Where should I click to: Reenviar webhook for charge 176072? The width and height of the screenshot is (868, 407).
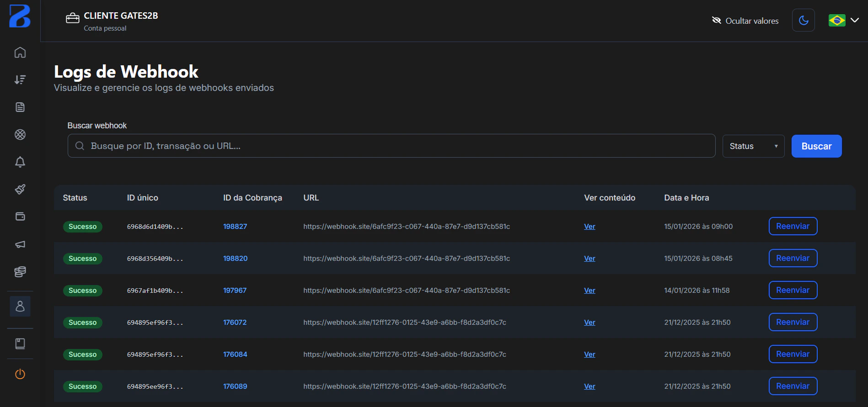793,322
